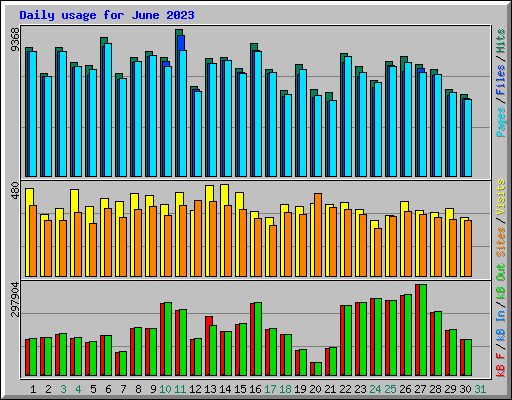Click day label 13 on the x-axis
Image resolution: width=512 pixels, height=400 pixels.
(210, 389)
